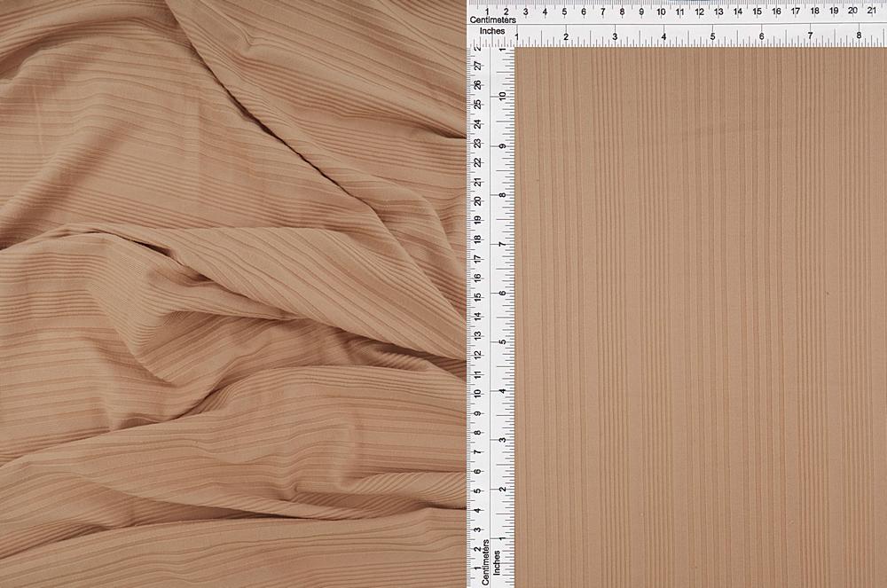
Task: Click the flat ribbed fabric swatch beside rulers
Action: pos(701,318)
